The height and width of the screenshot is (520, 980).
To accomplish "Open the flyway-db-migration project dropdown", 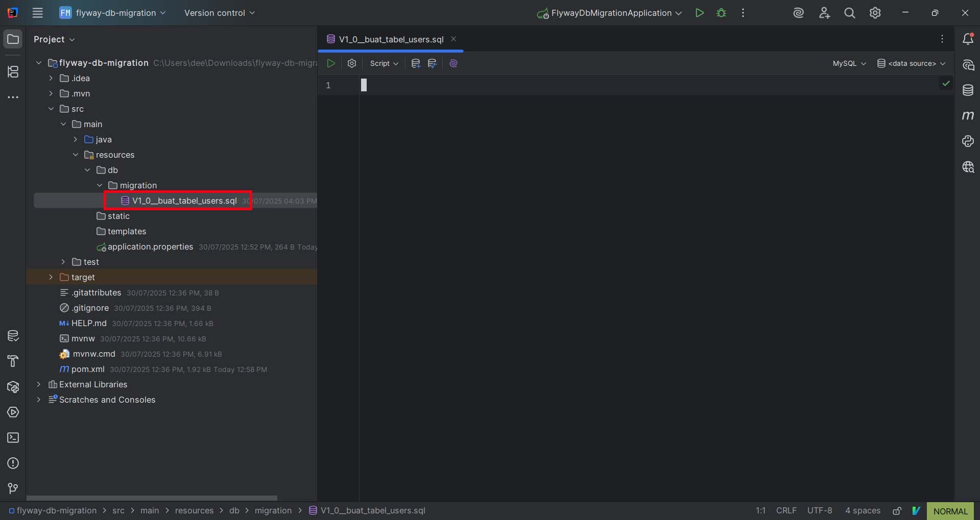I will click(113, 13).
